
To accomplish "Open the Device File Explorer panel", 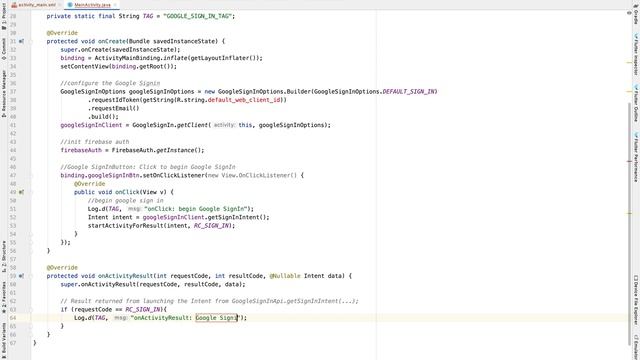I will click(x=636, y=300).
